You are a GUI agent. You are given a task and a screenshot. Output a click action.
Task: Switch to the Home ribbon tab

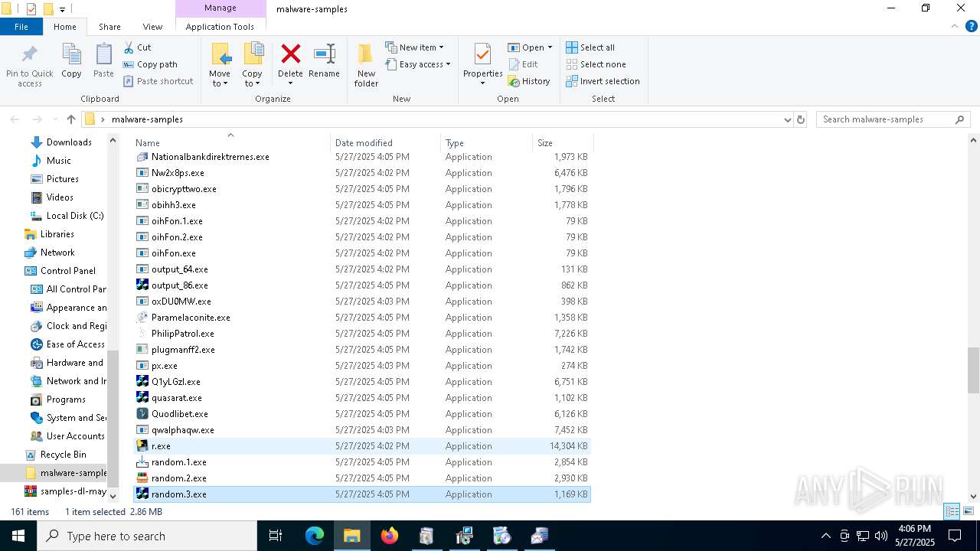point(65,27)
